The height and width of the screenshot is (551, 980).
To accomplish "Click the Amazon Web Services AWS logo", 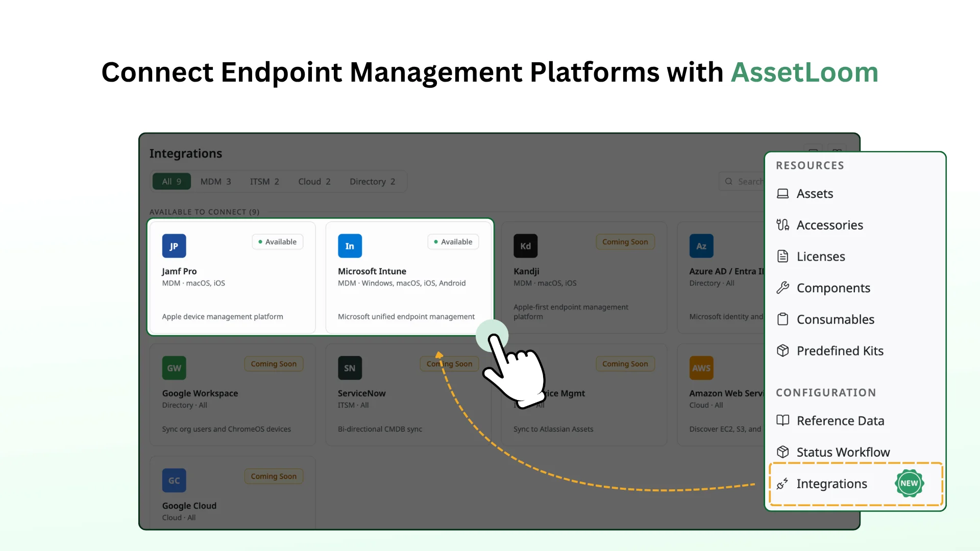I will pos(701,368).
